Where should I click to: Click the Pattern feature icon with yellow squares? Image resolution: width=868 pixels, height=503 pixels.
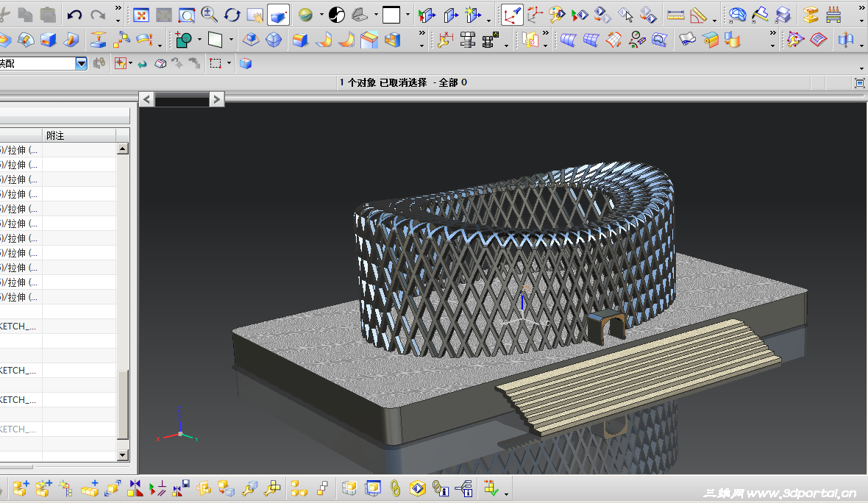coord(121,40)
